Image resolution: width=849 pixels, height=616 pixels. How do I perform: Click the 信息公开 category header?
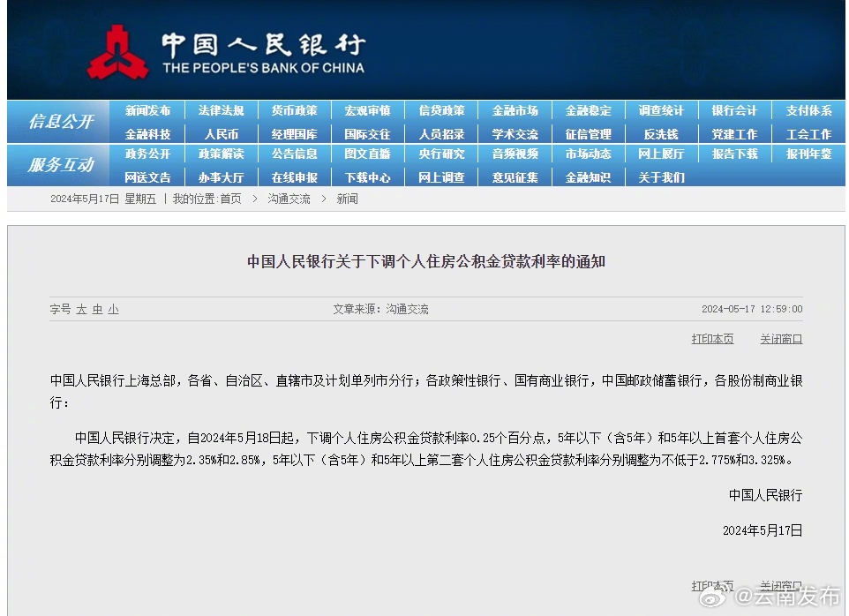tap(61, 121)
